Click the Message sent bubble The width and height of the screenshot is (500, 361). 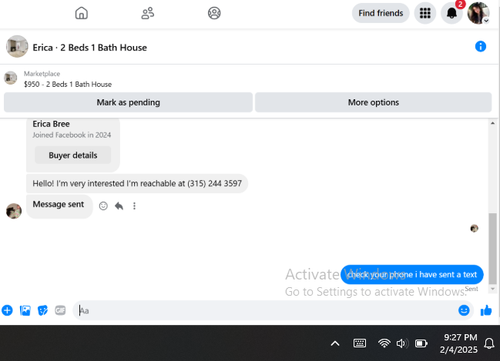click(59, 206)
